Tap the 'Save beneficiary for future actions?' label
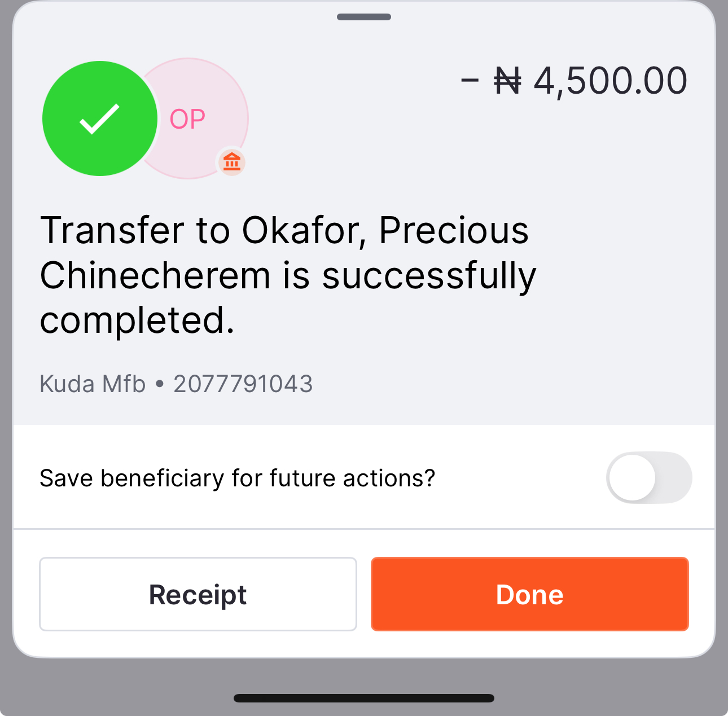The width and height of the screenshot is (728, 716). (x=238, y=478)
